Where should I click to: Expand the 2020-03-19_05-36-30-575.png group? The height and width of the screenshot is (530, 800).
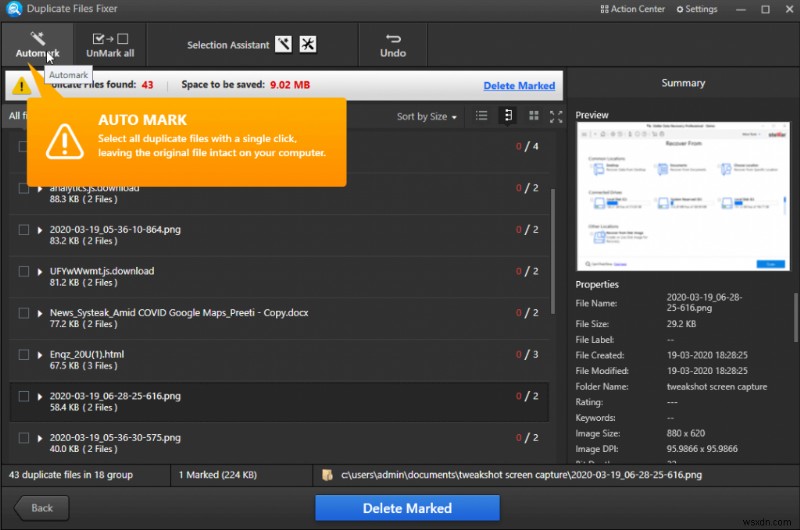40,438
